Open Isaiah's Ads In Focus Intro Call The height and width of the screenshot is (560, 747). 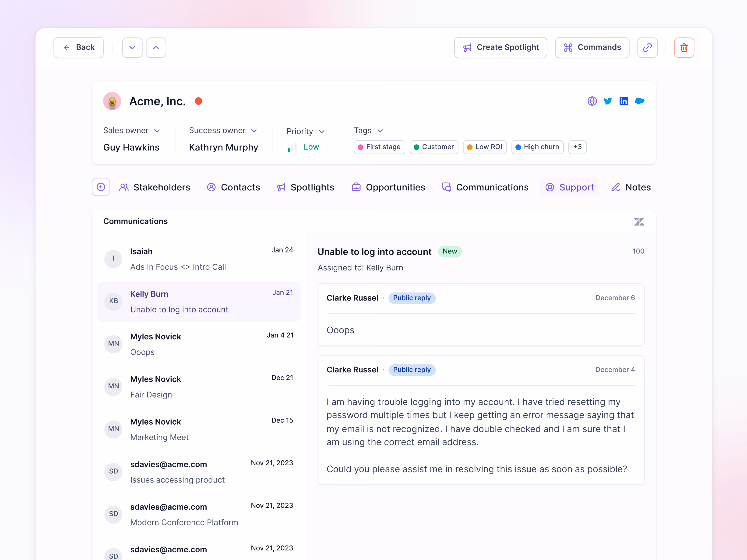click(199, 259)
